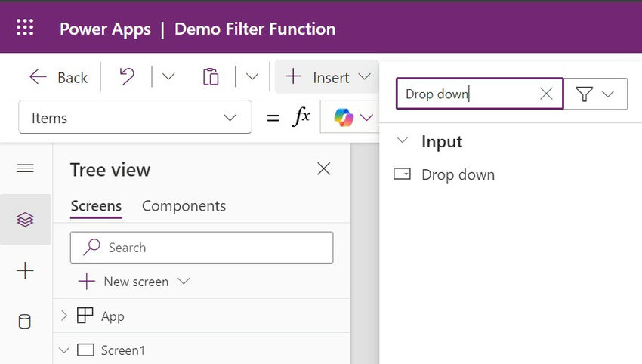The image size is (642, 364).
Task: Click the Paste clipboard icon
Action: pyautogui.click(x=211, y=76)
